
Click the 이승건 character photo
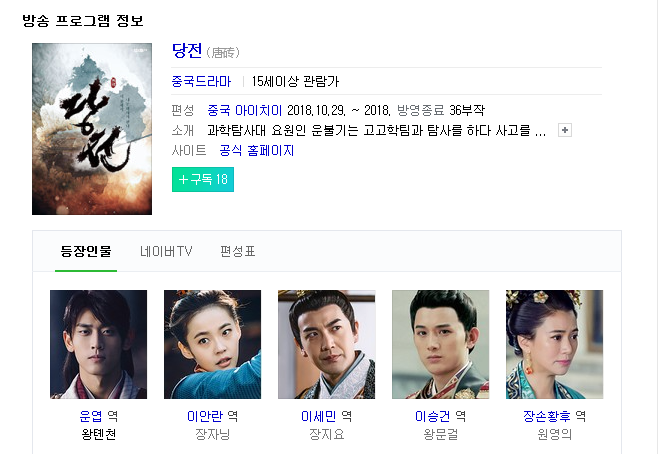[x=441, y=344]
